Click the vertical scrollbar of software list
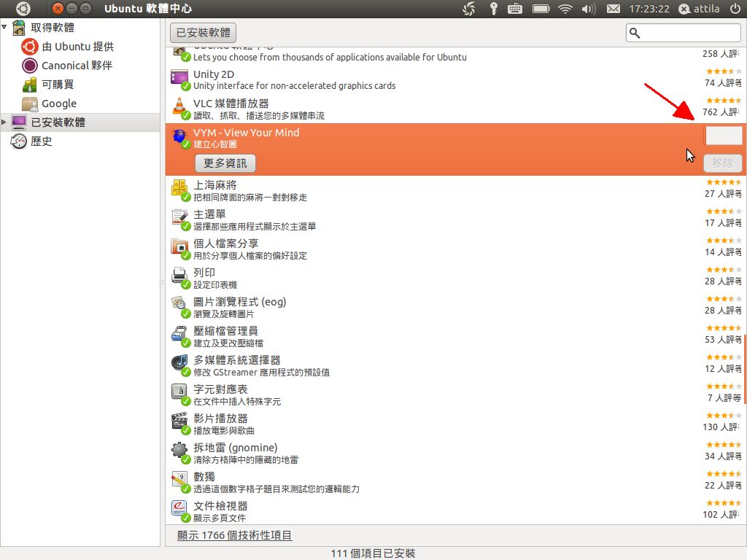Screen dimensions: 747x560 (x=745, y=369)
